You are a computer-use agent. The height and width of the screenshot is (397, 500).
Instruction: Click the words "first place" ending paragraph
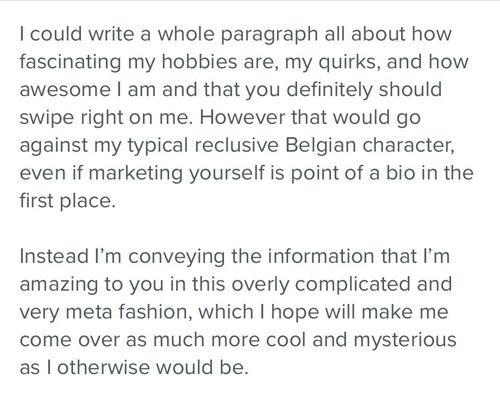click(67, 201)
